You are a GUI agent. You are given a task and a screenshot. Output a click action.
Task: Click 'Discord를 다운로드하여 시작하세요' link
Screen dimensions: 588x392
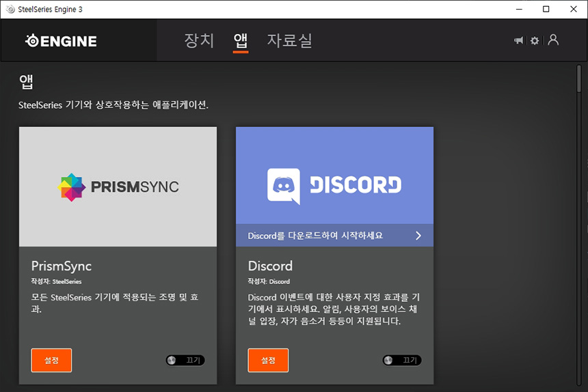pyautogui.click(x=315, y=236)
